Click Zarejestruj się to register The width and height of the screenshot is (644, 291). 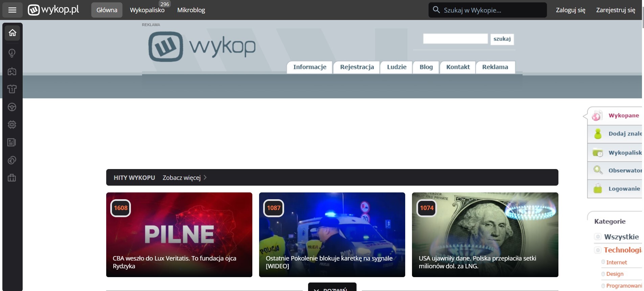coord(615,10)
